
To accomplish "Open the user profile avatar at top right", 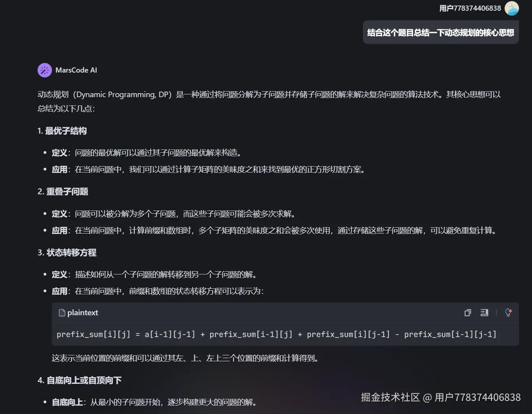I will pyautogui.click(x=511, y=8).
